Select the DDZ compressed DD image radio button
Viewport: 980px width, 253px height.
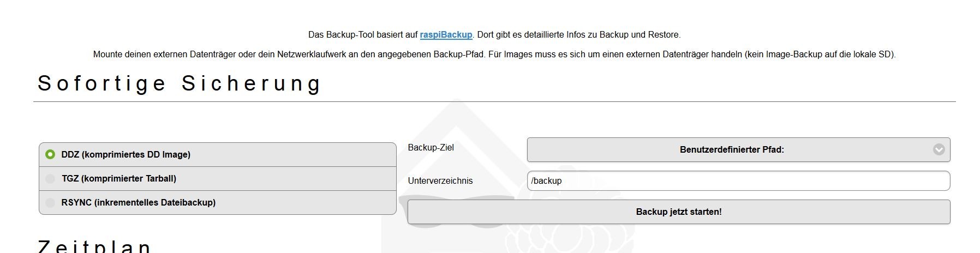point(50,154)
